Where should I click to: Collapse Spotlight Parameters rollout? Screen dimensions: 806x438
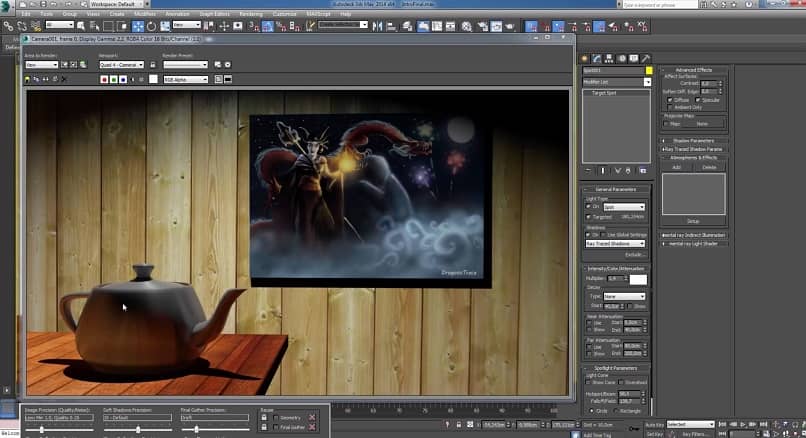tap(616, 368)
